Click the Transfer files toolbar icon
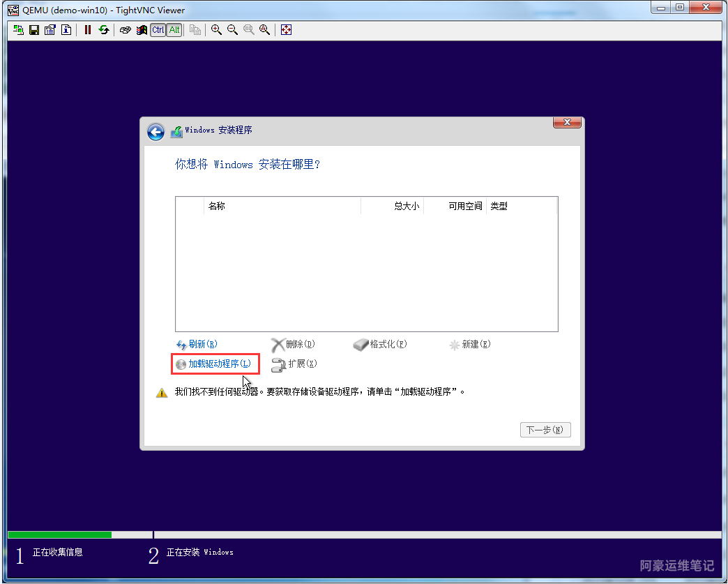The height and width of the screenshot is (584, 728). point(195,30)
